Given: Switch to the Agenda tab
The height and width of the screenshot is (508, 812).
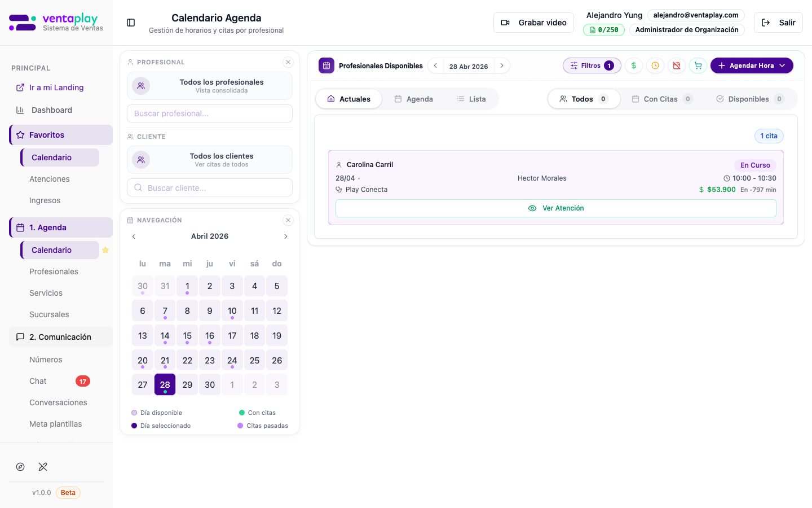Looking at the screenshot, I should [x=414, y=99].
